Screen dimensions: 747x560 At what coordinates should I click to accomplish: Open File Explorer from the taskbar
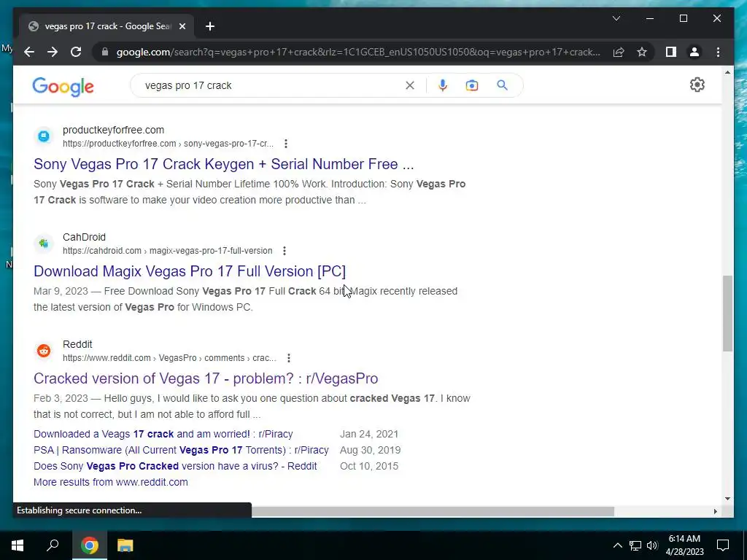pos(125,545)
